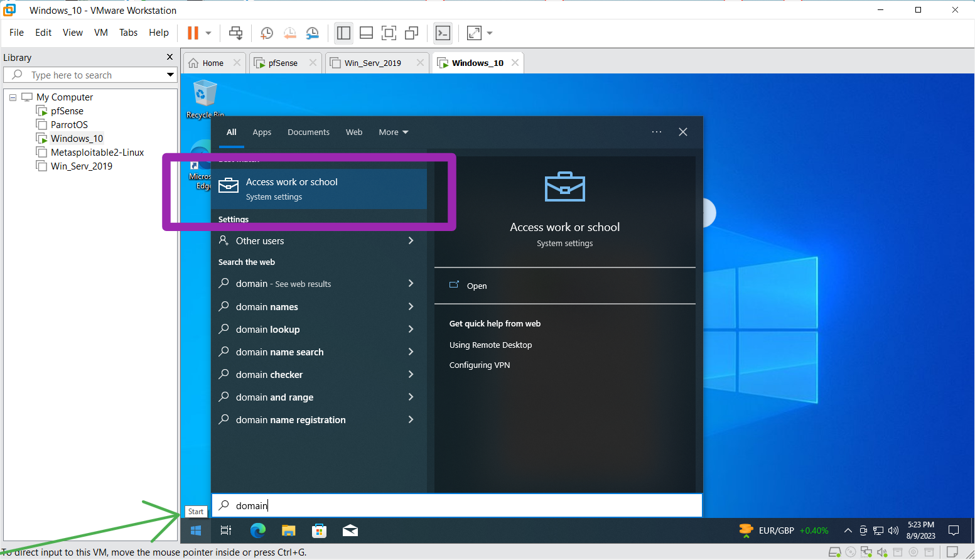Switch to Unity mode via the toolbar icon
Viewport: 975px width, 560px height.
(412, 33)
